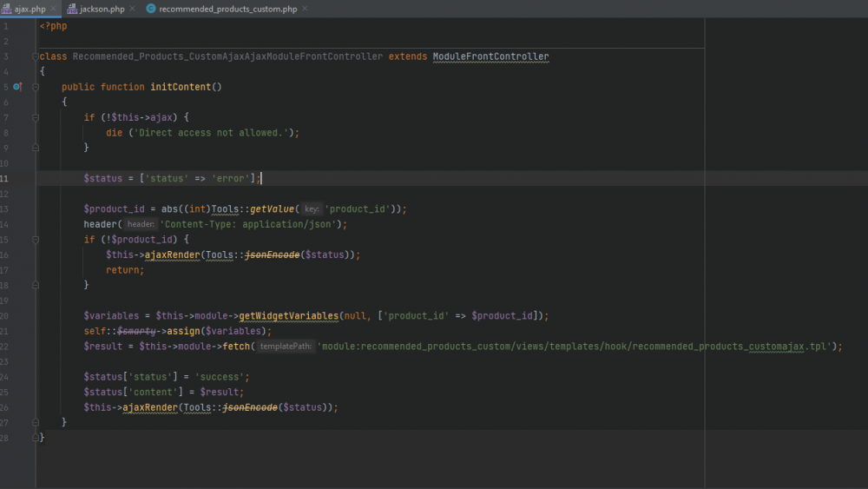
Task: Click the 'Content-Type: application/json' string
Action: [247, 224]
